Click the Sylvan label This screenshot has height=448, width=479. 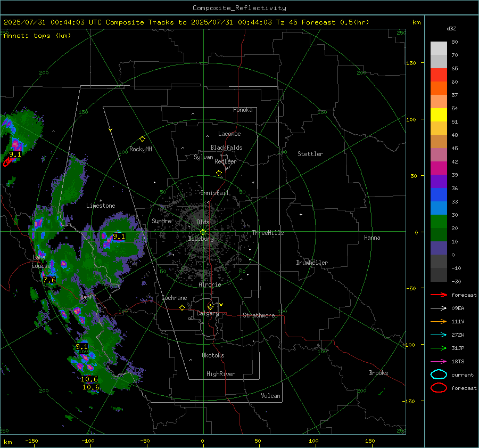pos(203,158)
